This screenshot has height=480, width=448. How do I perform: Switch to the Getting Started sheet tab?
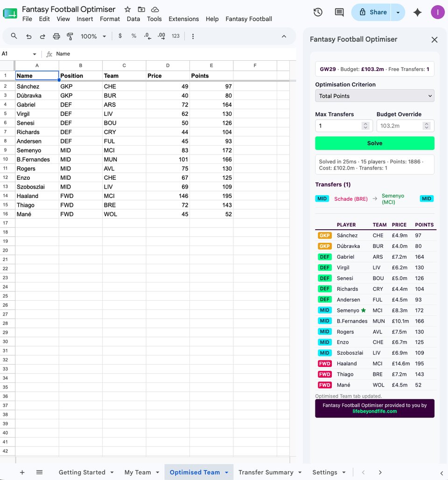(82, 473)
